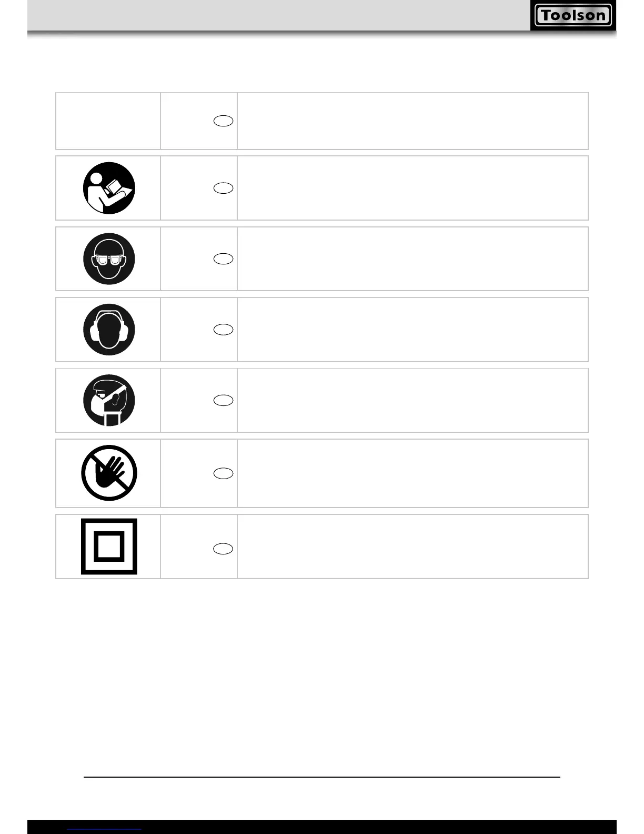Screen dimensions: 644x834
Task: Select the oval beside the ear protection icon
Action: click(x=224, y=330)
